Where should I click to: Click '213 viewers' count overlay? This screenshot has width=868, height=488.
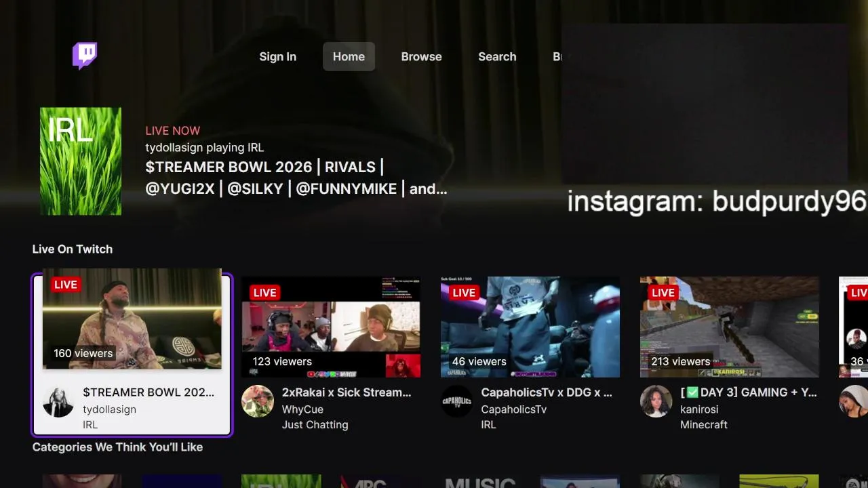pyautogui.click(x=681, y=361)
